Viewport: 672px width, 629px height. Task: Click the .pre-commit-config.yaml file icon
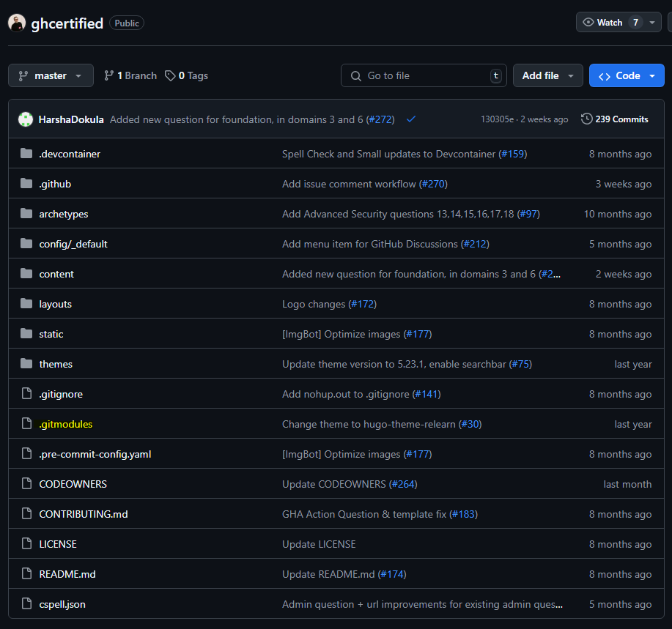[x=26, y=453]
